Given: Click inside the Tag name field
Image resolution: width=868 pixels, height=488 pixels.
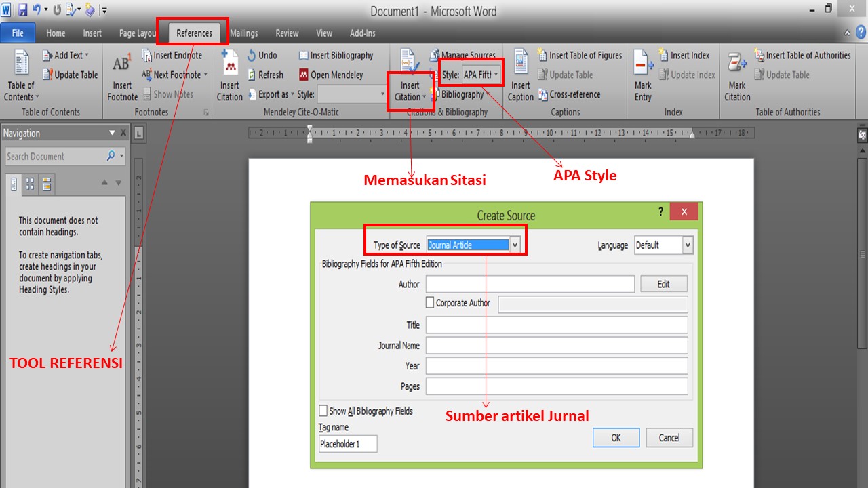Looking at the screenshot, I should pos(347,443).
